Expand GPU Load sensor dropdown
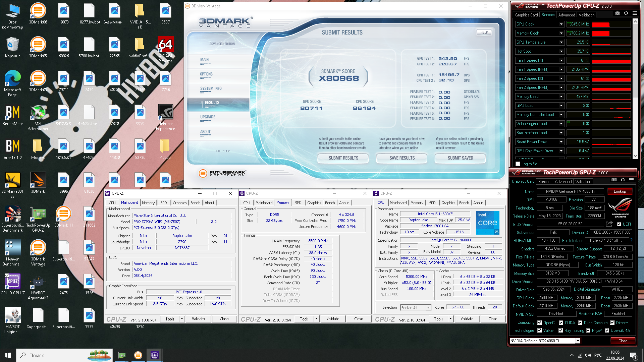The height and width of the screenshot is (362, 644). [x=561, y=106]
